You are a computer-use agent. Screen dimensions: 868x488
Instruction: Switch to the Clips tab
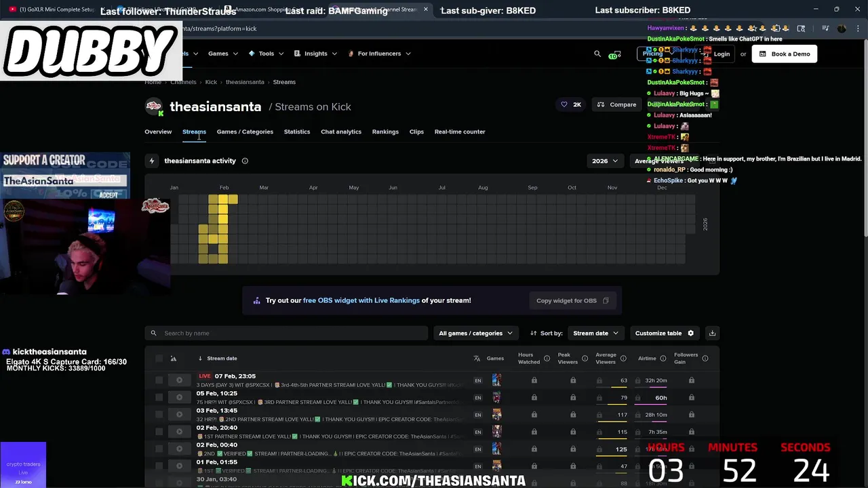point(416,131)
